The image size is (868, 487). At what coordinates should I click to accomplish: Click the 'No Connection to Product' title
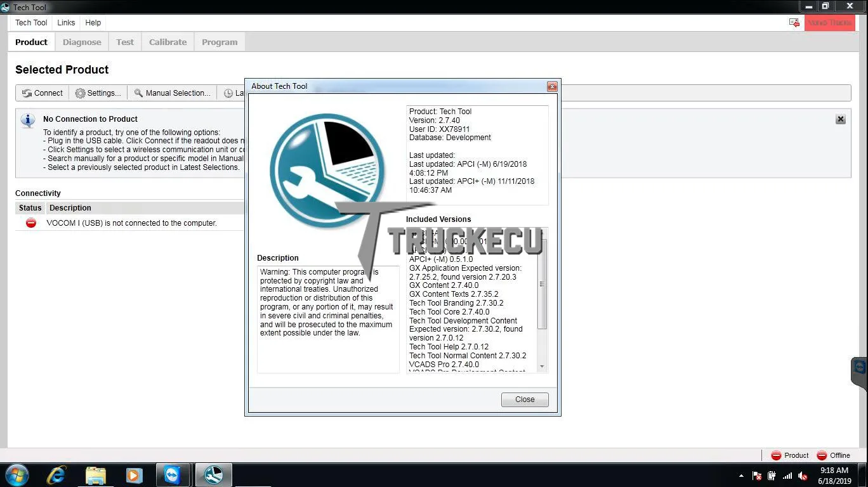pos(90,119)
